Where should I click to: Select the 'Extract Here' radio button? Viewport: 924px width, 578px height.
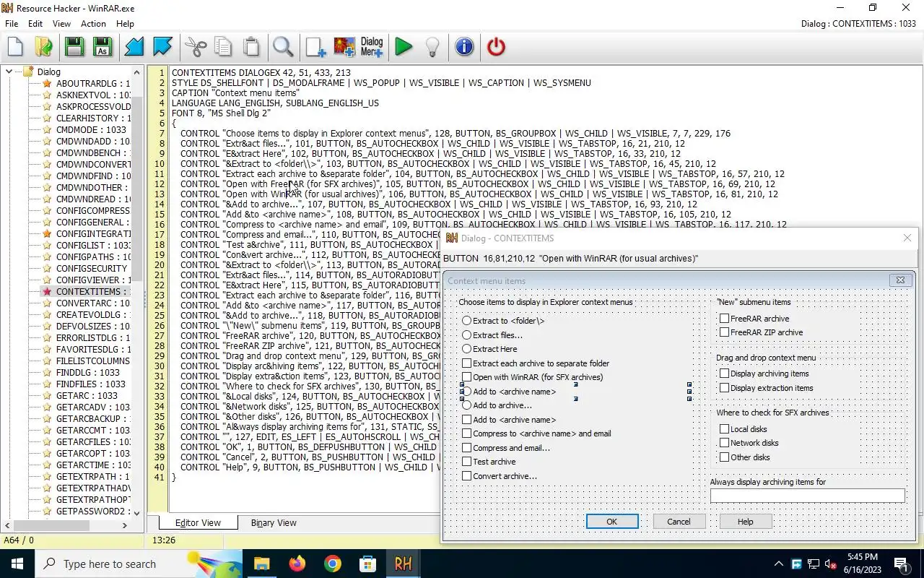tap(467, 349)
